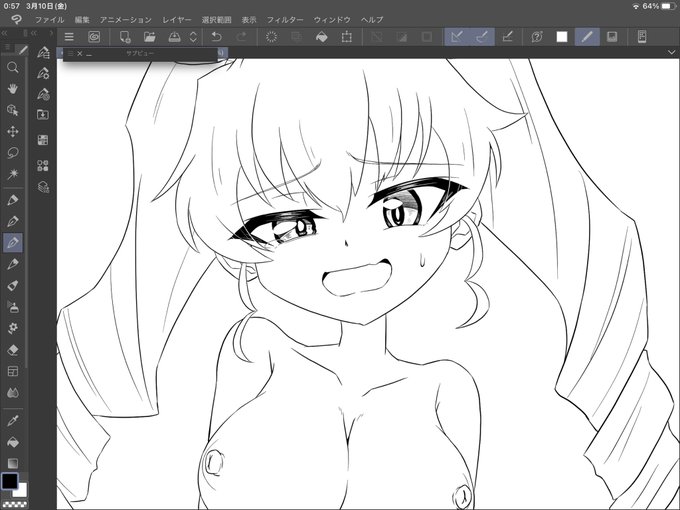Open the Tool Property palette icon

[43, 73]
